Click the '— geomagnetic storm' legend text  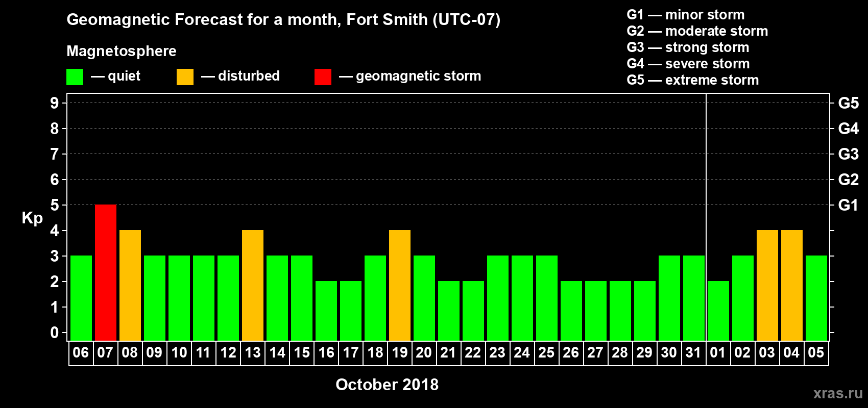point(410,76)
